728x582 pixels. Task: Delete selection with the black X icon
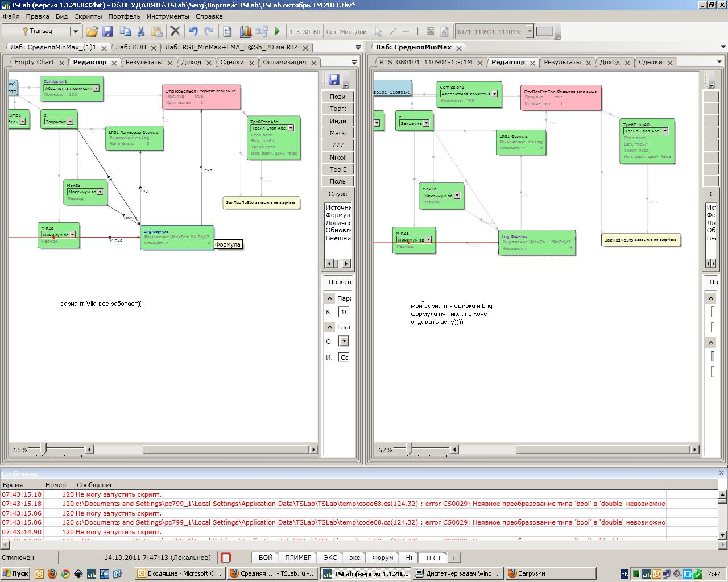pos(175,32)
